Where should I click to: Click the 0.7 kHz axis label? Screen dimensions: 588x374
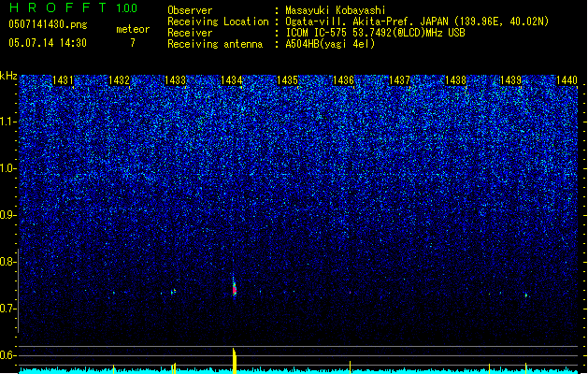(7, 309)
